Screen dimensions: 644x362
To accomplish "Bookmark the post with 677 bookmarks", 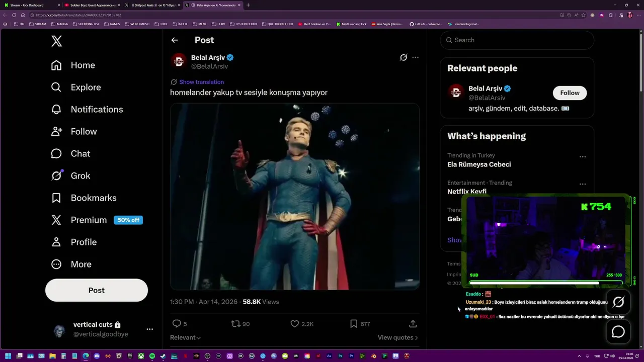I will [x=354, y=324].
